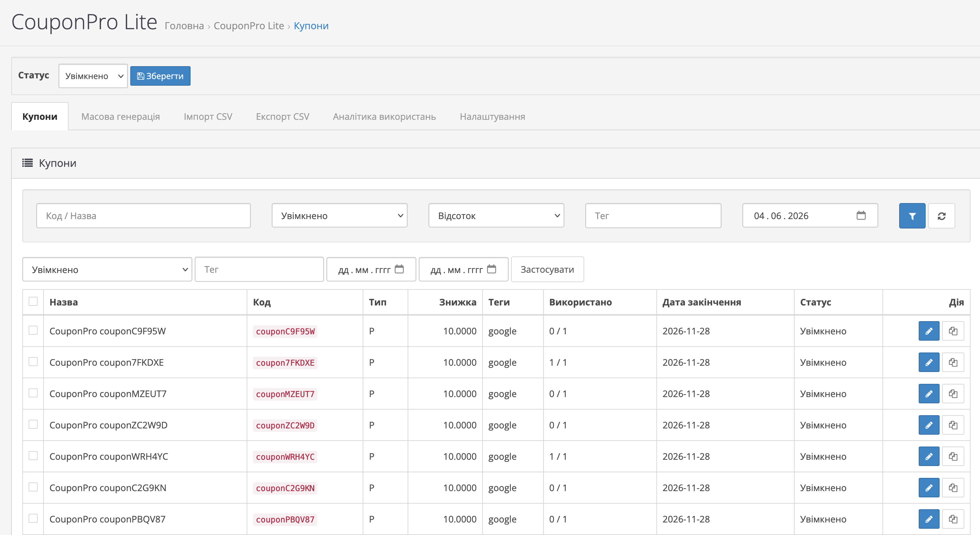The image size is (980, 535).
Task: Apply filter with the funnel button
Action: click(x=912, y=216)
